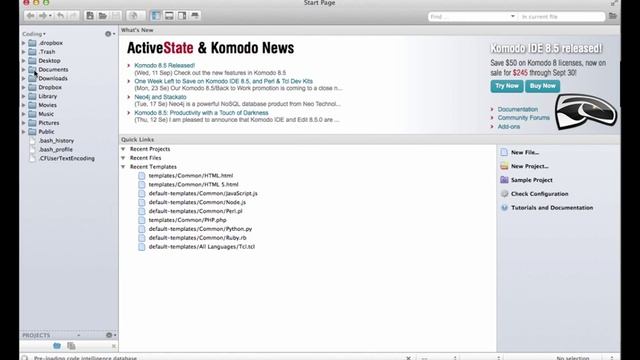The image size is (640, 360).
Task: Click the 'In current file' search scope field
Action: (562, 17)
